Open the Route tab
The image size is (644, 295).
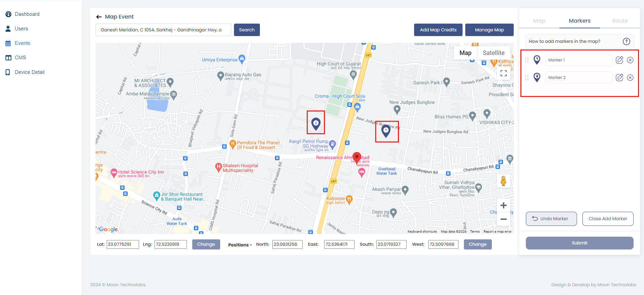click(620, 21)
